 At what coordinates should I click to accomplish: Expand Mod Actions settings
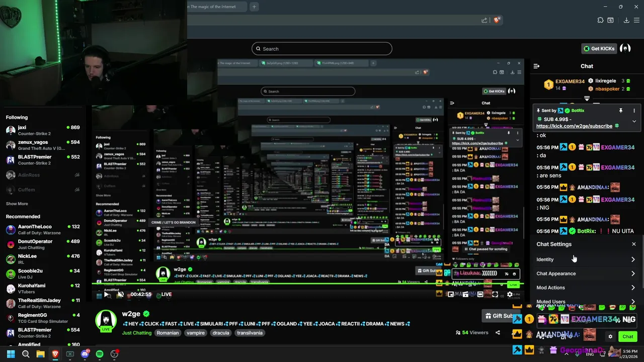pos(586,288)
